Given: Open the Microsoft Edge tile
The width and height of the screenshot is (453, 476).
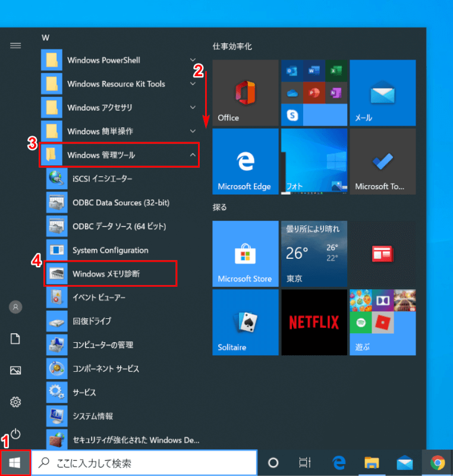Looking at the screenshot, I should click(245, 161).
